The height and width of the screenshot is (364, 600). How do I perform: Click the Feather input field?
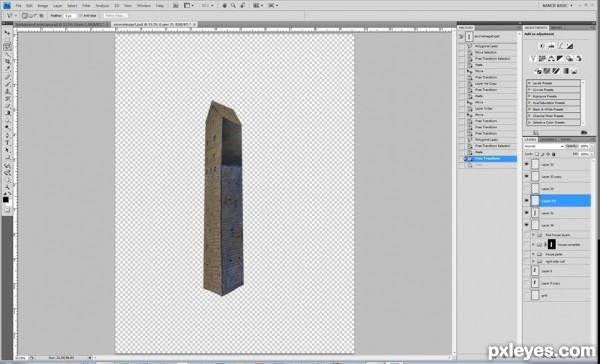(70, 16)
